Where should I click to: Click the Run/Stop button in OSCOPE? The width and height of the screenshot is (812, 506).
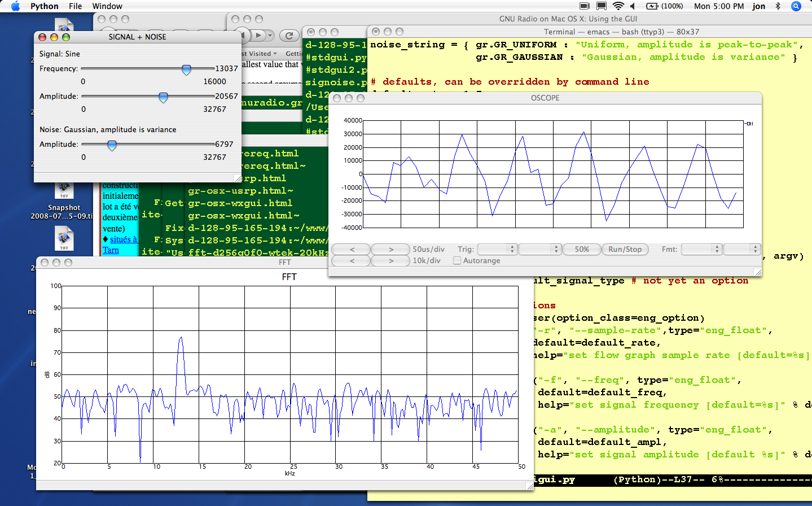point(625,249)
